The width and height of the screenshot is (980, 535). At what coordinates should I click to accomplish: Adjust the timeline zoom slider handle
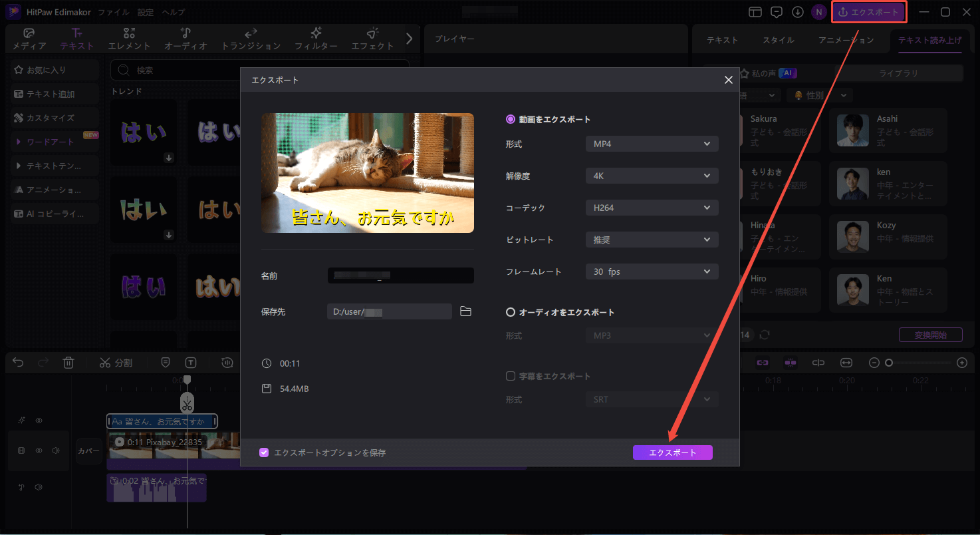[888, 363]
